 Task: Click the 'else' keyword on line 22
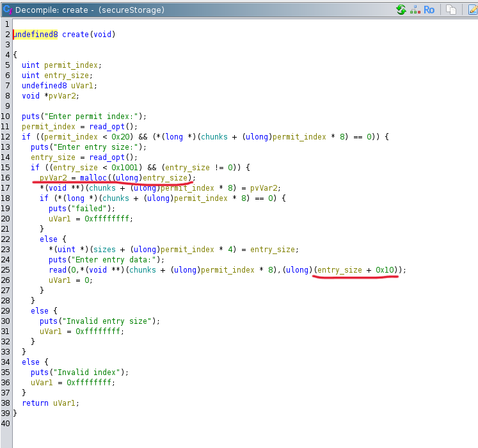[49, 239]
